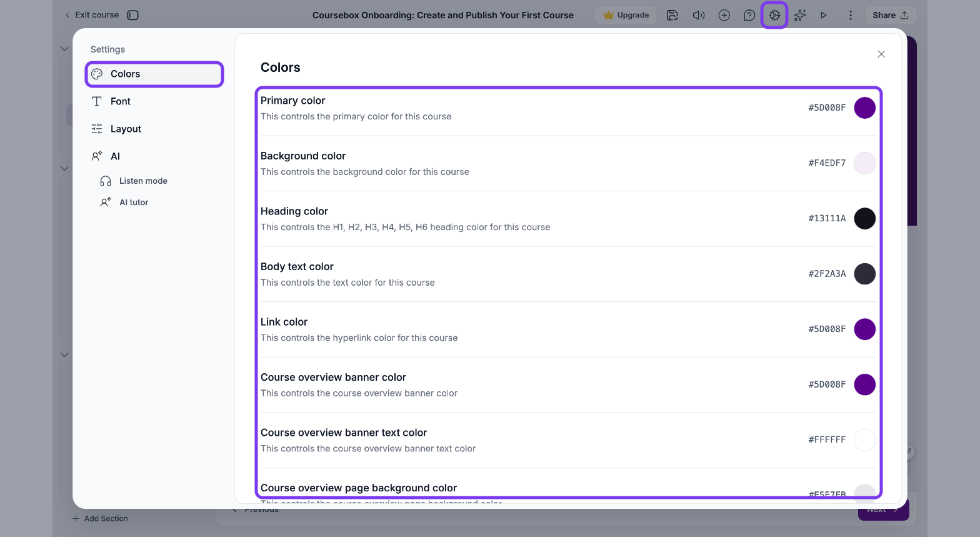The height and width of the screenshot is (537, 980).
Task: Click the Settings heading in the dialog sidebar
Action: (107, 49)
